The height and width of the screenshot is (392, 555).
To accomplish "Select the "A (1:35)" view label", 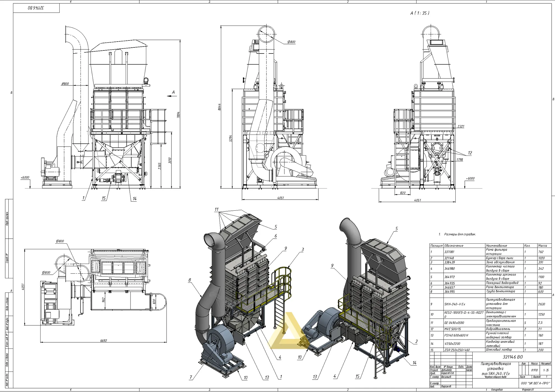I will (420, 13).
